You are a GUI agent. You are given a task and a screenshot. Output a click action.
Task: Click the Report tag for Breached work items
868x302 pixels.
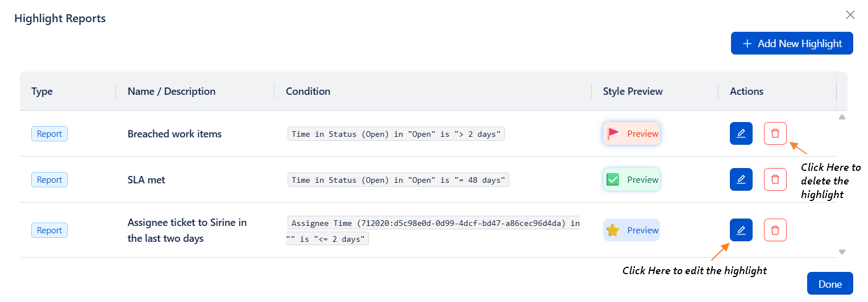(49, 134)
